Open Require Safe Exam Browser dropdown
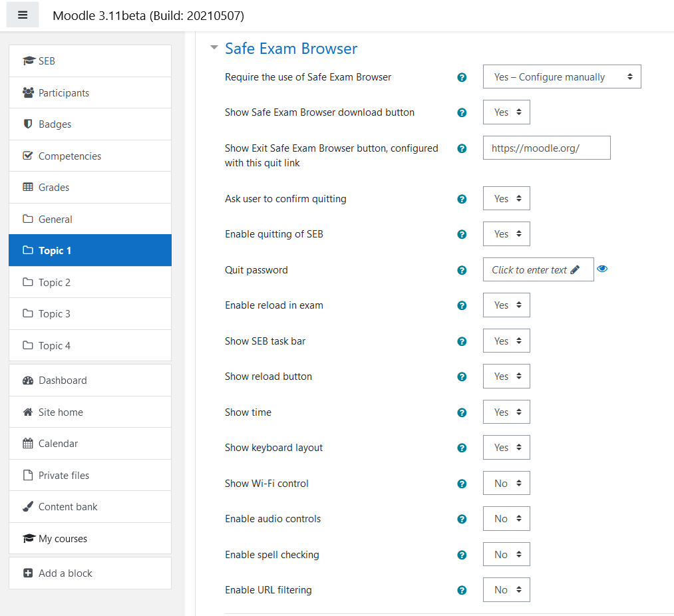The height and width of the screenshot is (616, 674). click(562, 77)
